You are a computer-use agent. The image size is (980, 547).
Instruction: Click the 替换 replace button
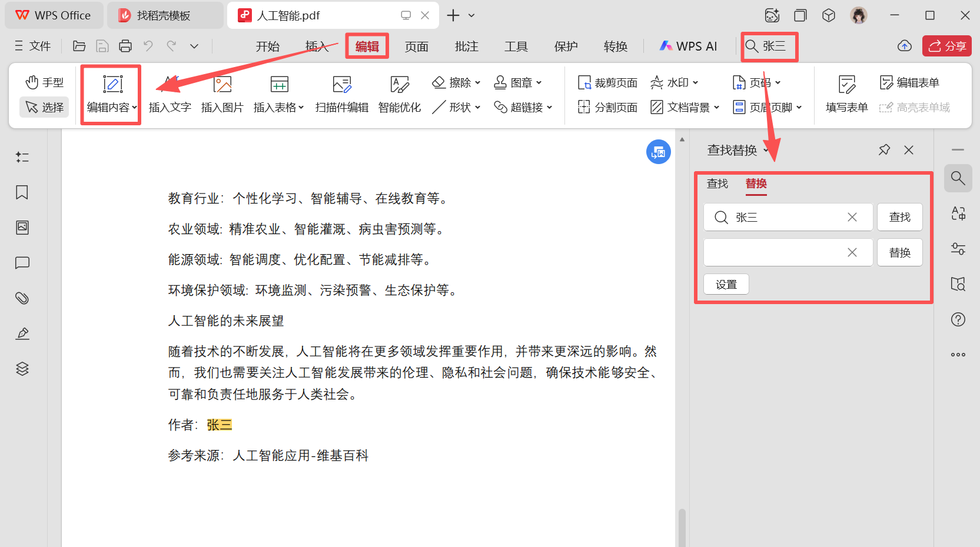pos(899,252)
